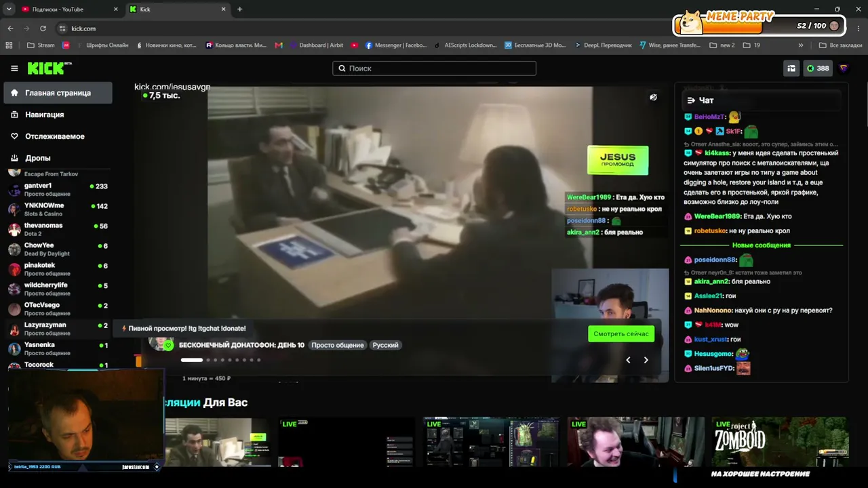This screenshot has width=868, height=488.
Task: Open the thevanomas channel
Action: click(58, 229)
